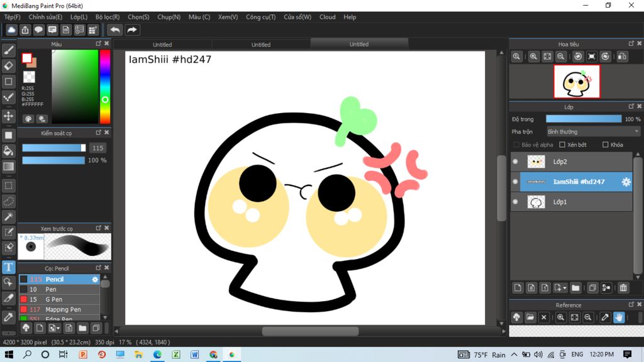The width and height of the screenshot is (644, 362).
Task: Click the brush size value field 115
Action: pos(97,148)
